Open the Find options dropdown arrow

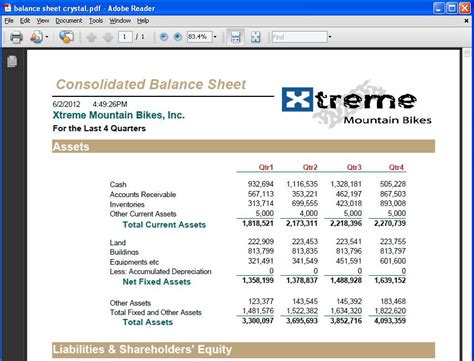(330, 37)
